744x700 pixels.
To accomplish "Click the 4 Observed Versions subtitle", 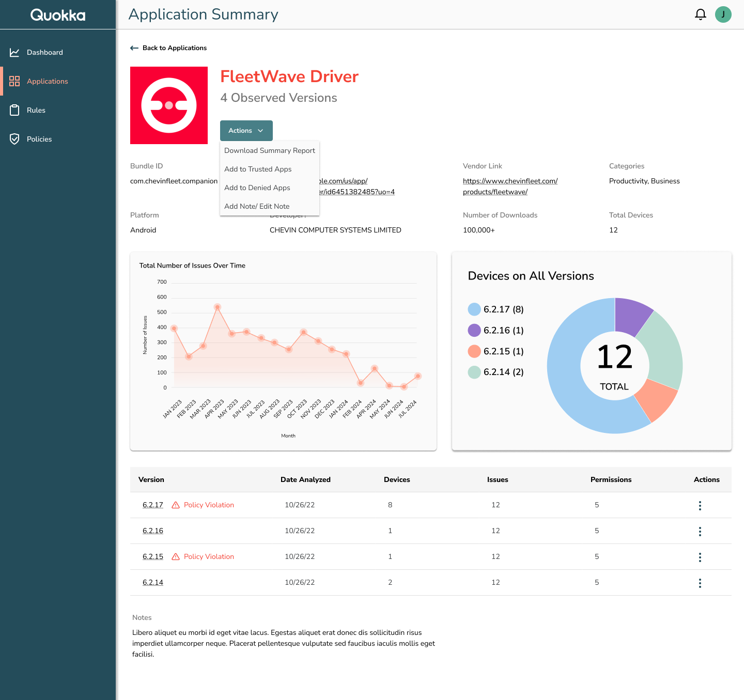I will click(278, 98).
